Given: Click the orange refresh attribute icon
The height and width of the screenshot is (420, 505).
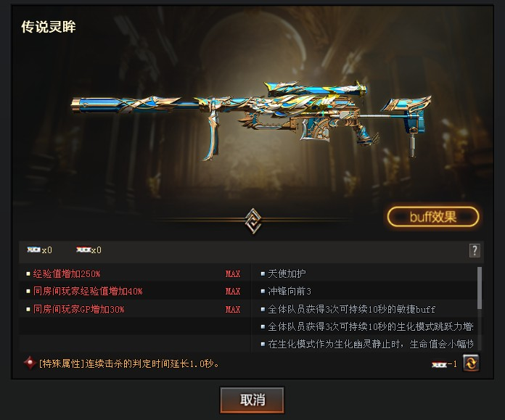Looking at the screenshot, I should [x=471, y=363].
